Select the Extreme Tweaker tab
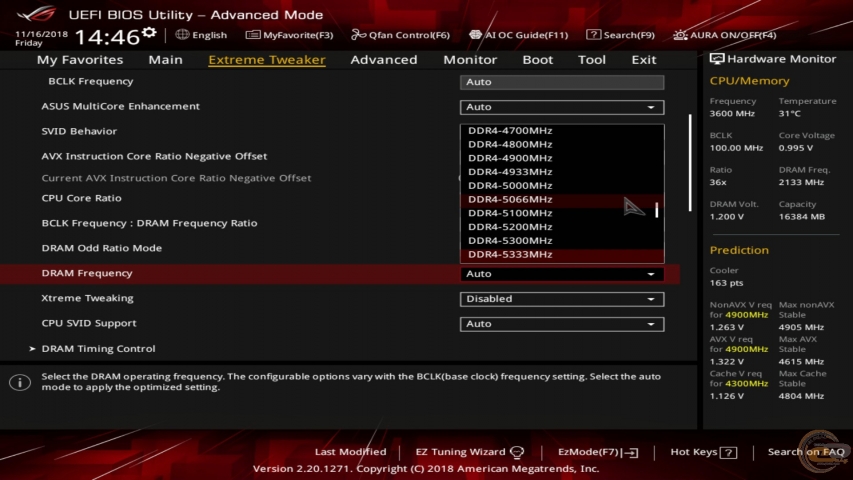This screenshot has height=480, width=853. [x=267, y=60]
